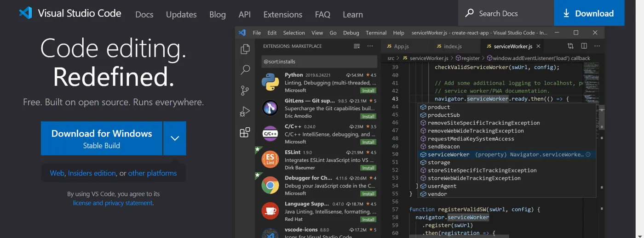The height and width of the screenshot is (238, 644).
Task: Click the src breadcrumb segment
Action: point(391,58)
